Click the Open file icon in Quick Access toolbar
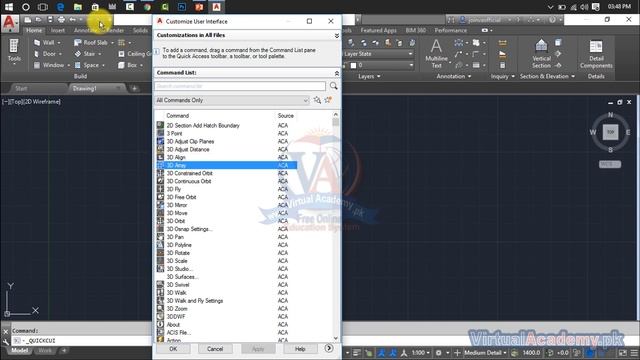 38,20
